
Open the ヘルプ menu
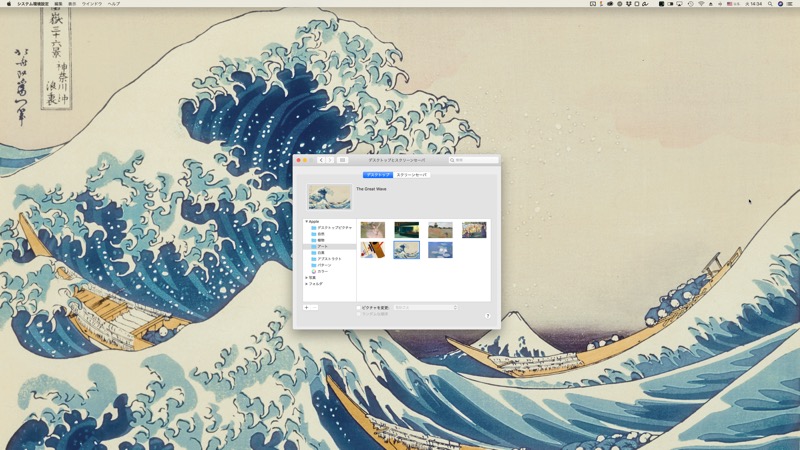click(x=114, y=4)
